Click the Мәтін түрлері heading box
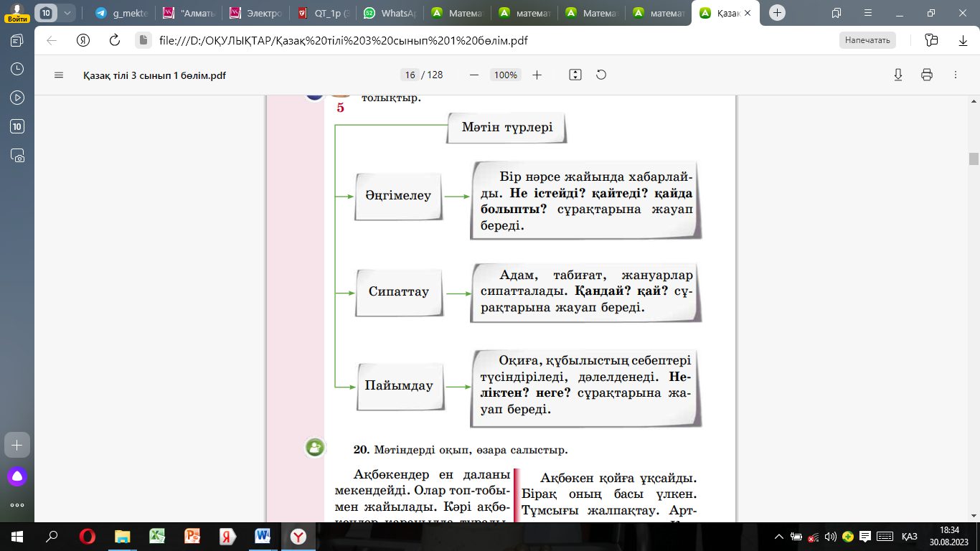Viewport: 980px width, 551px height. (507, 128)
